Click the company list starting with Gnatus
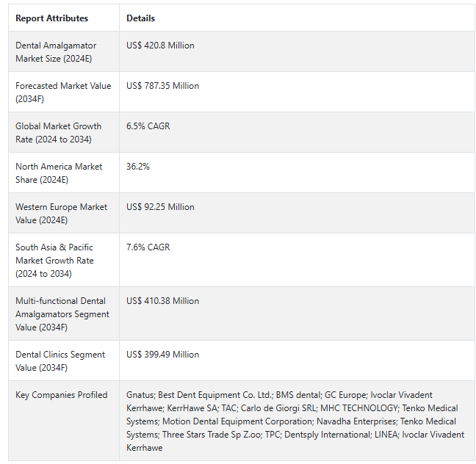 (x=294, y=421)
